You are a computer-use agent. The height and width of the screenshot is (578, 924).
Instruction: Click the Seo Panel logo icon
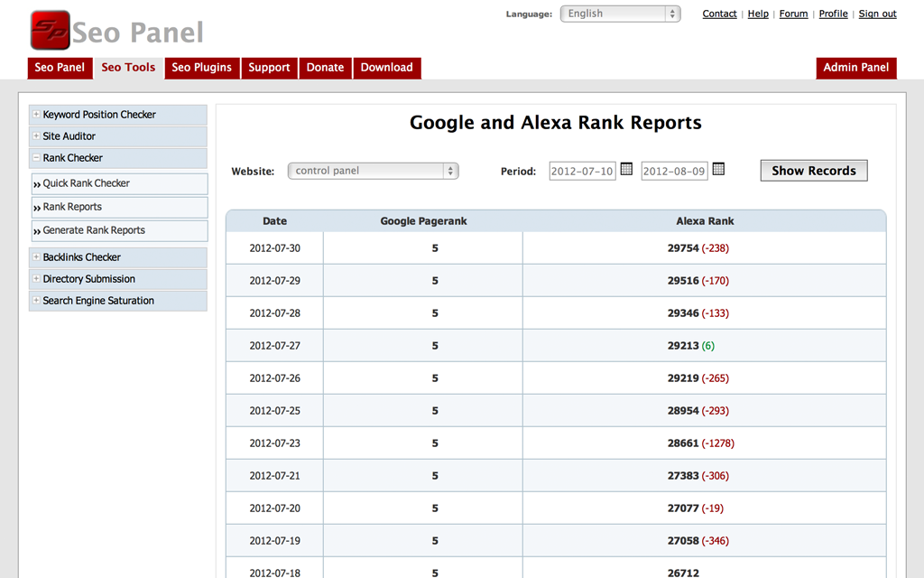(x=50, y=31)
